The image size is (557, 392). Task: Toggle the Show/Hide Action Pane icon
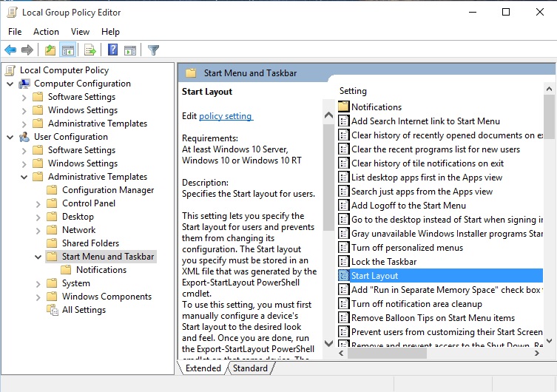[x=129, y=50]
